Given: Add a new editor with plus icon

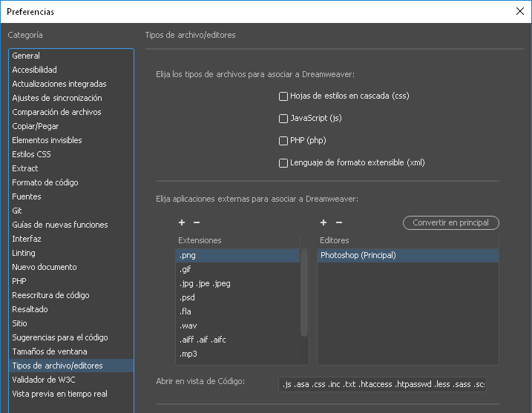Looking at the screenshot, I should coord(324,222).
